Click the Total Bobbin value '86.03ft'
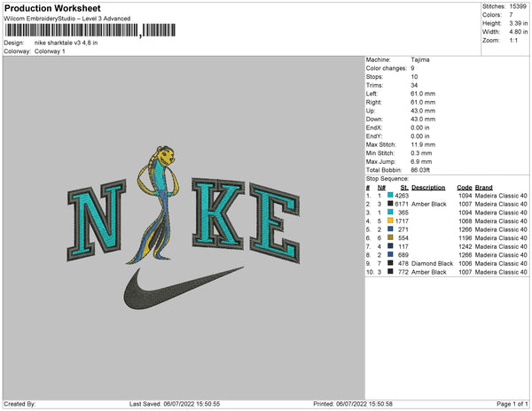 (420, 170)
